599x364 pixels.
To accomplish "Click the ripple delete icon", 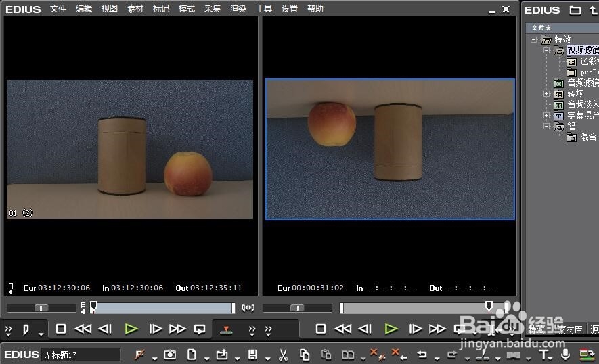I will click(378, 355).
